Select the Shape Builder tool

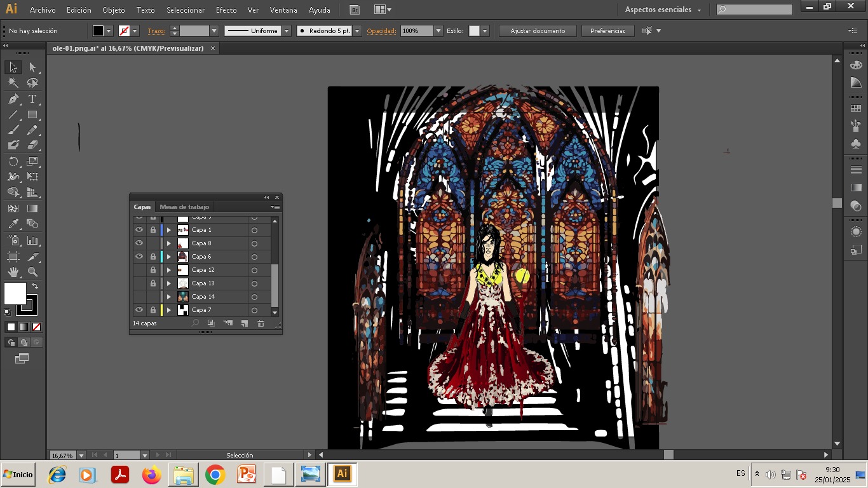click(13, 193)
